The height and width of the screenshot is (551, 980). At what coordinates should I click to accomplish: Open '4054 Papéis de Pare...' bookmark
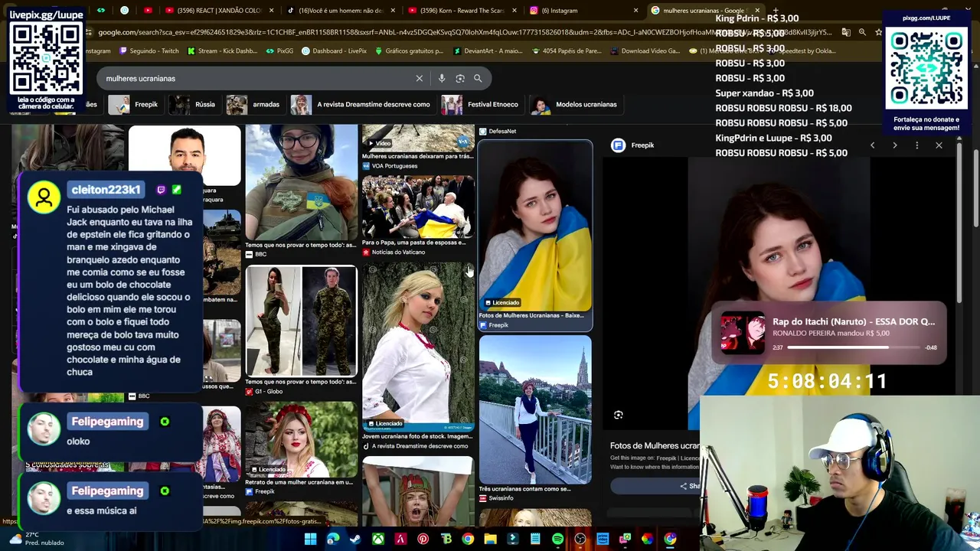[x=566, y=51]
